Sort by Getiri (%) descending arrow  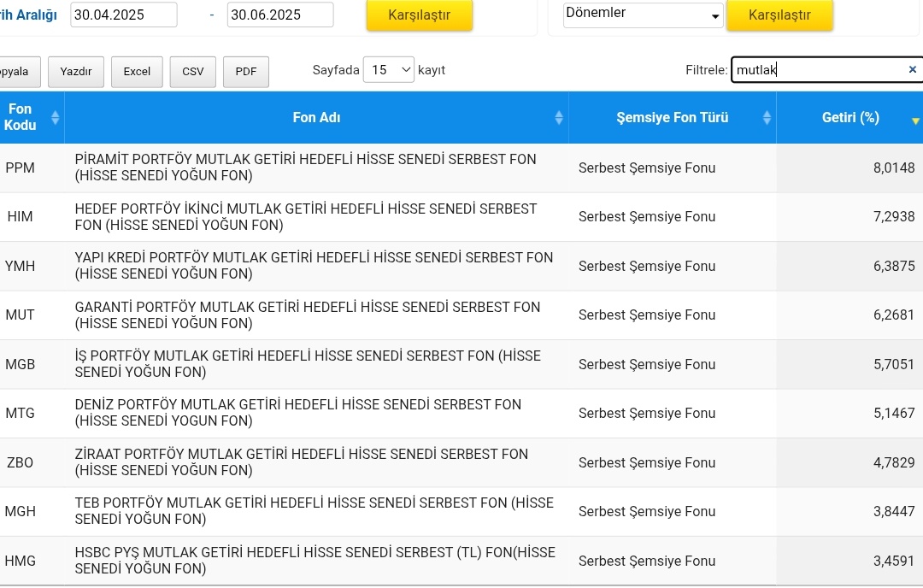(x=915, y=121)
